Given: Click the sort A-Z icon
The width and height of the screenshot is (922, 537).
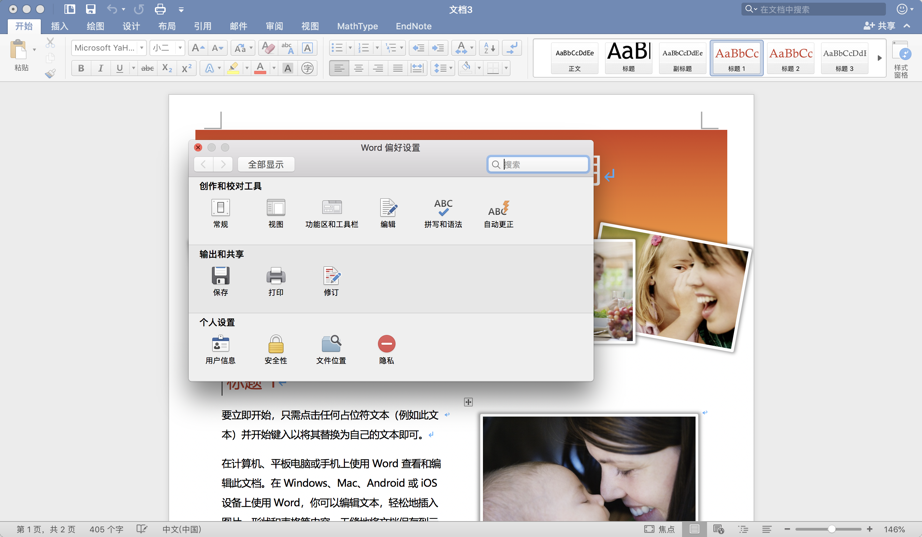Looking at the screenshot, I should (x=489, y=48).
